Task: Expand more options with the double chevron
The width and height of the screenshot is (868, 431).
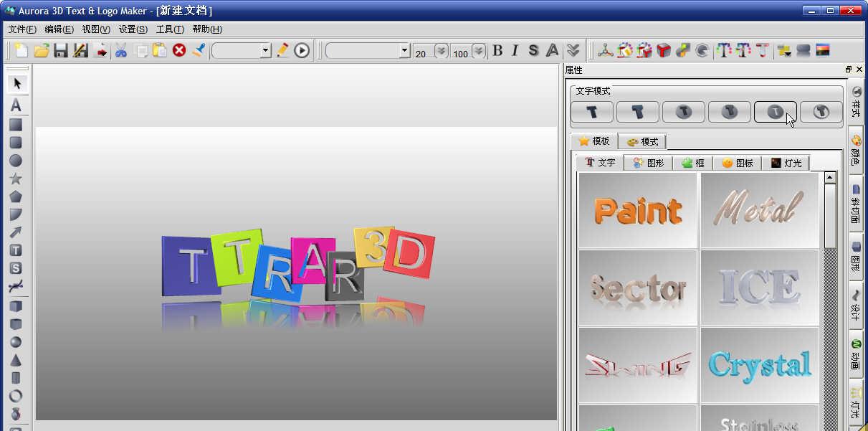Action: point(573,50)
